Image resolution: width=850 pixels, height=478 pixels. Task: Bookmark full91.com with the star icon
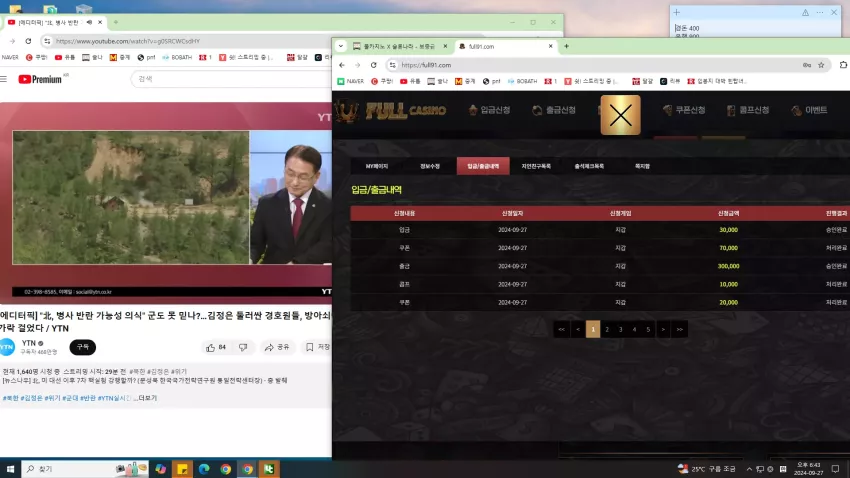pos(821,65)
